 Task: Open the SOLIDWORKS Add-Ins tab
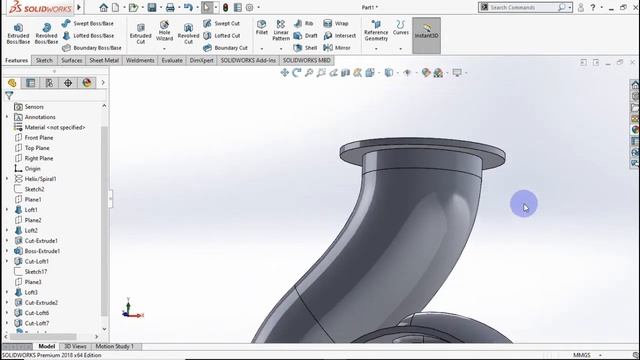(x=248, y=60)
